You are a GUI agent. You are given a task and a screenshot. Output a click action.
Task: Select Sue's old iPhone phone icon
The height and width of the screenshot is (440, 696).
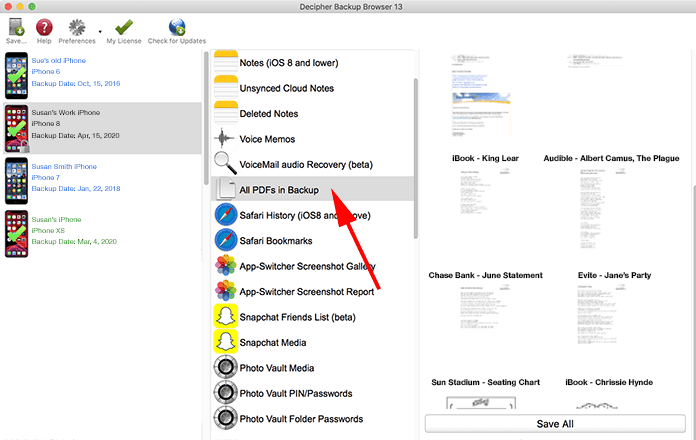coord(16,75)
